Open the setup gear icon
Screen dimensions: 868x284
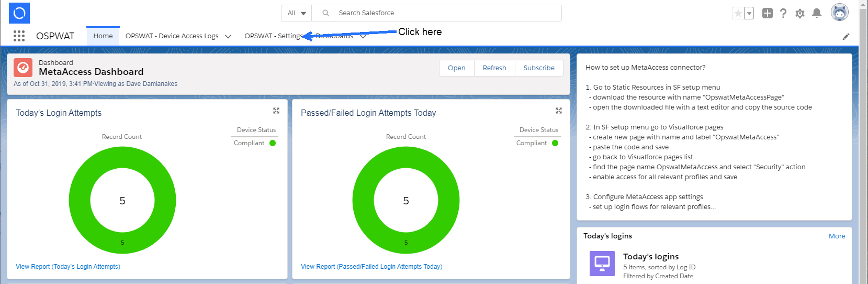point(800,14)
